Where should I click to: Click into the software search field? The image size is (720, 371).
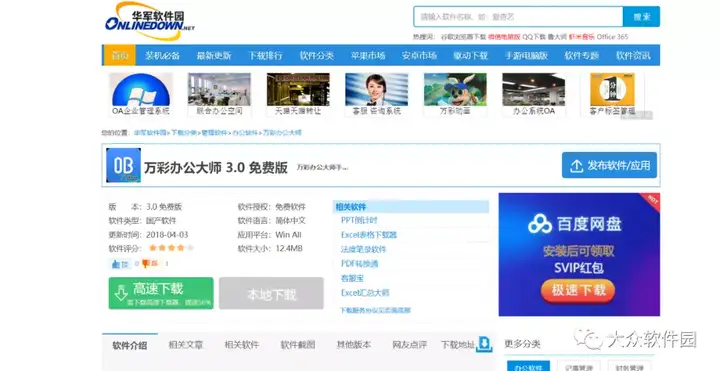click(518, 17)
